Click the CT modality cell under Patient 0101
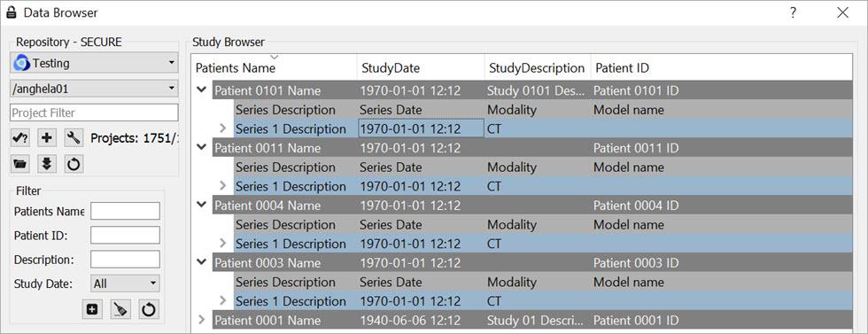This screenshot has width=868, height=334. coord(494,128)
